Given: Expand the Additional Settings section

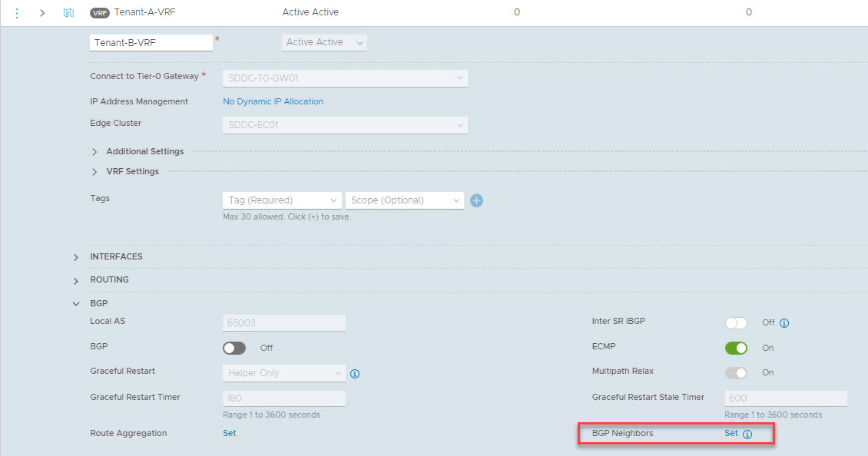Looking at the screenshot, I should coord(94,151).
